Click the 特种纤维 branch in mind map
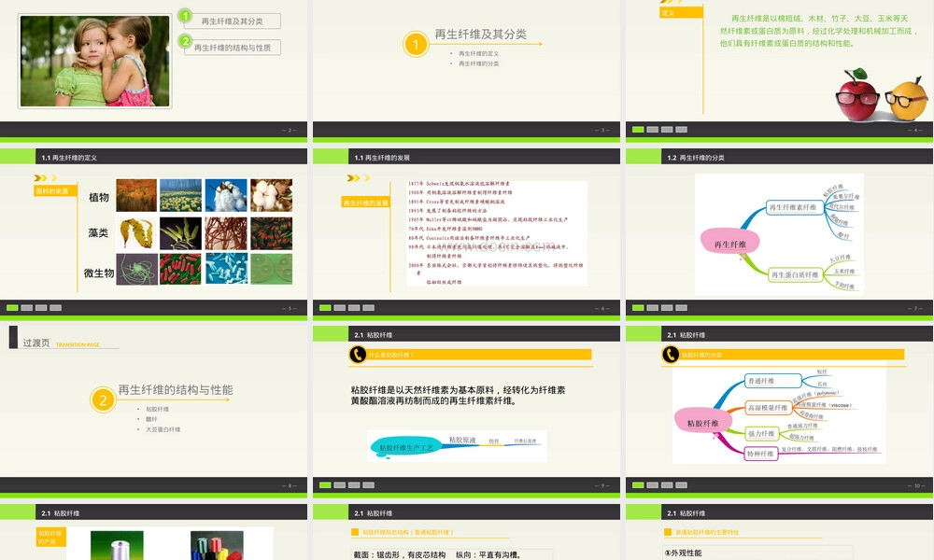934x560 pixels. pyautogui.click(x=760, y=454)
